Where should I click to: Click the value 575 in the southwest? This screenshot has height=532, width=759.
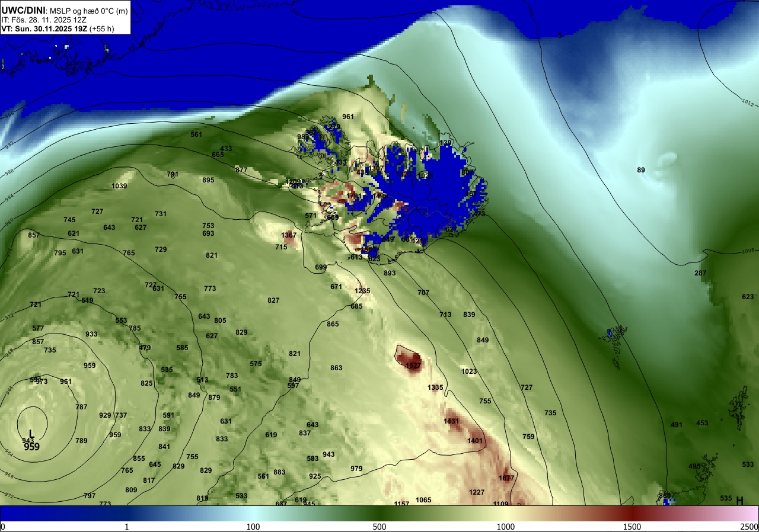pos(256,364)
